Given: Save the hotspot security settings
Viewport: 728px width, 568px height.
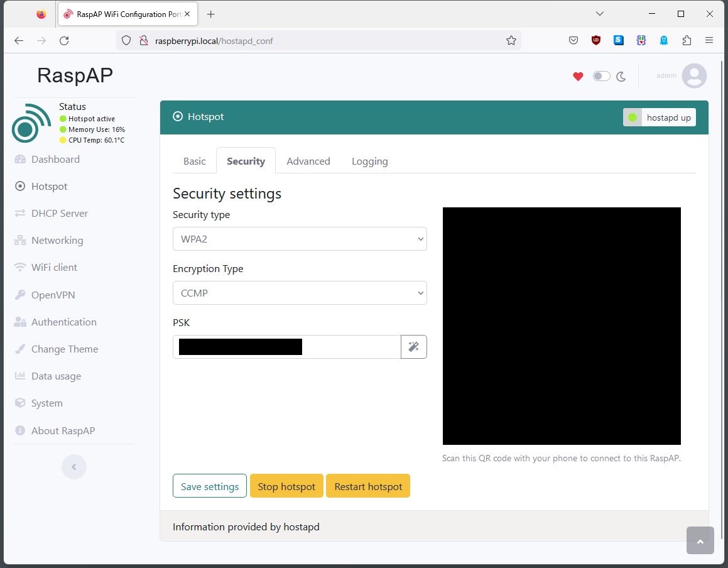Looking at the screenshot, I should pyautogui.click(x=209, y=486).
